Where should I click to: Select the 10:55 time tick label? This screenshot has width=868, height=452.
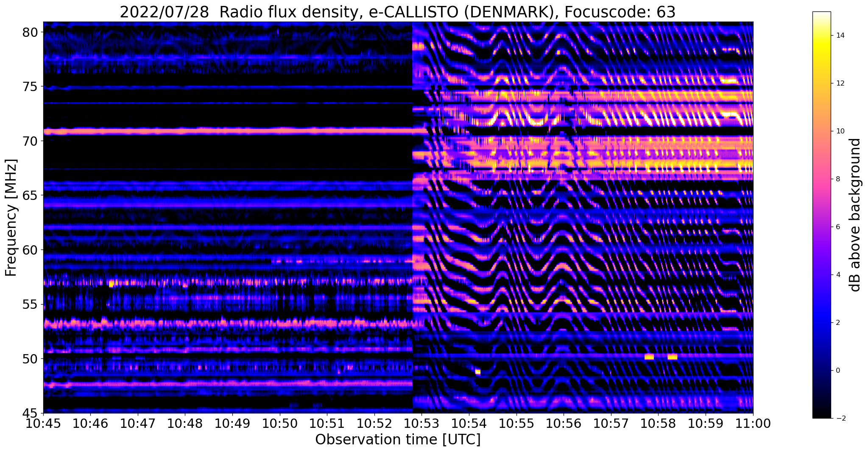click(516, 424)
